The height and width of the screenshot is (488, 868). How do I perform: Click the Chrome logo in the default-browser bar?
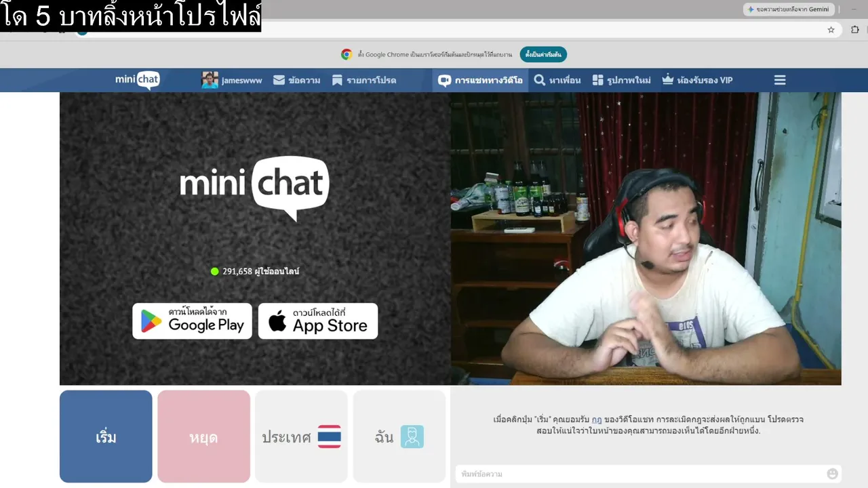pyautogui.click(x=347, y=54)
